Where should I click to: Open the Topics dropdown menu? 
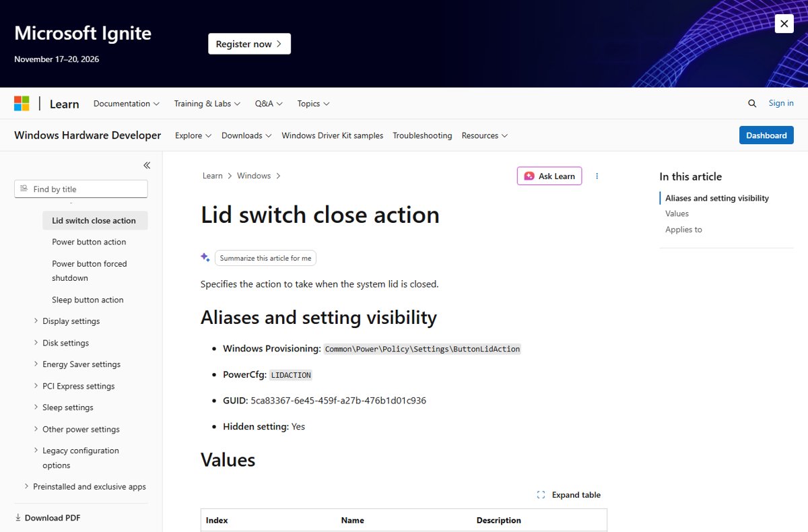tap(313, 104)
